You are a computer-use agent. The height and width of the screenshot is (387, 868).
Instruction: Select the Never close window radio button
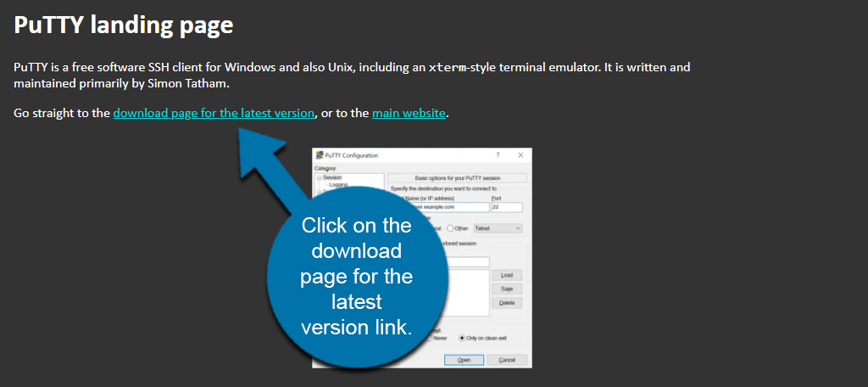pos(429,337)
